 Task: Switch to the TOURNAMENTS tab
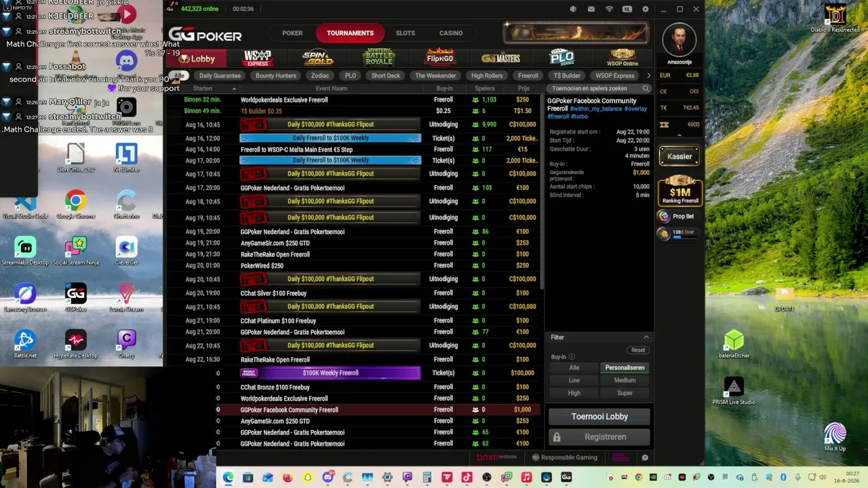pos(350,33)
